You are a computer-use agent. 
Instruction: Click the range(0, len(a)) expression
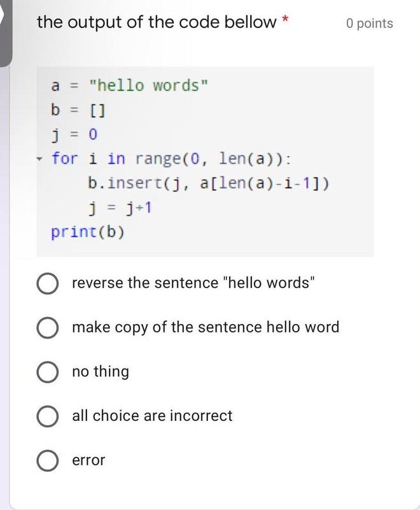coord(201,159)
